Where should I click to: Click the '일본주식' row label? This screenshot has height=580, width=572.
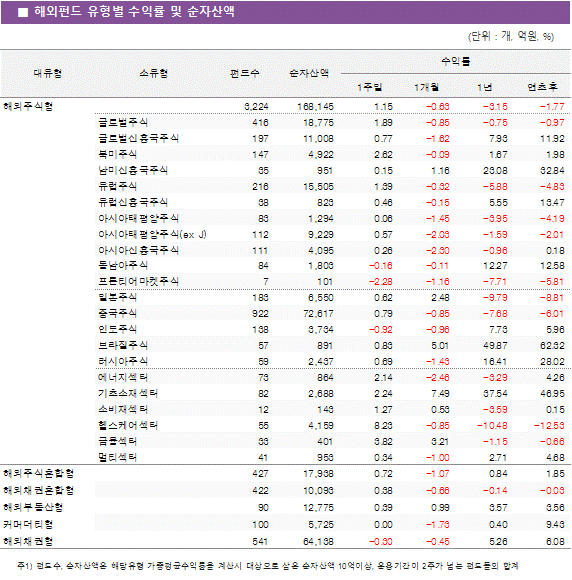(117, 297)
